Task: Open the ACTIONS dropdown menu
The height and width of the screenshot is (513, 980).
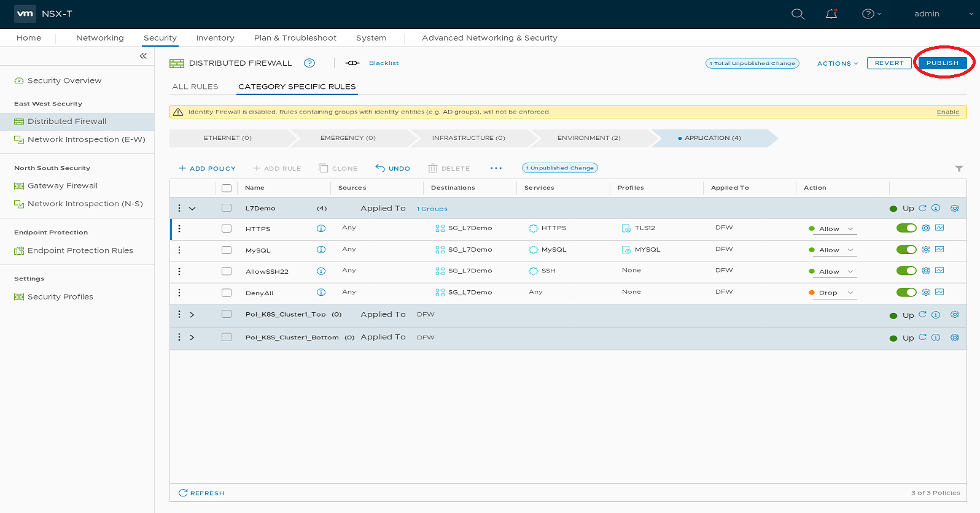Action: click(837, 63)
